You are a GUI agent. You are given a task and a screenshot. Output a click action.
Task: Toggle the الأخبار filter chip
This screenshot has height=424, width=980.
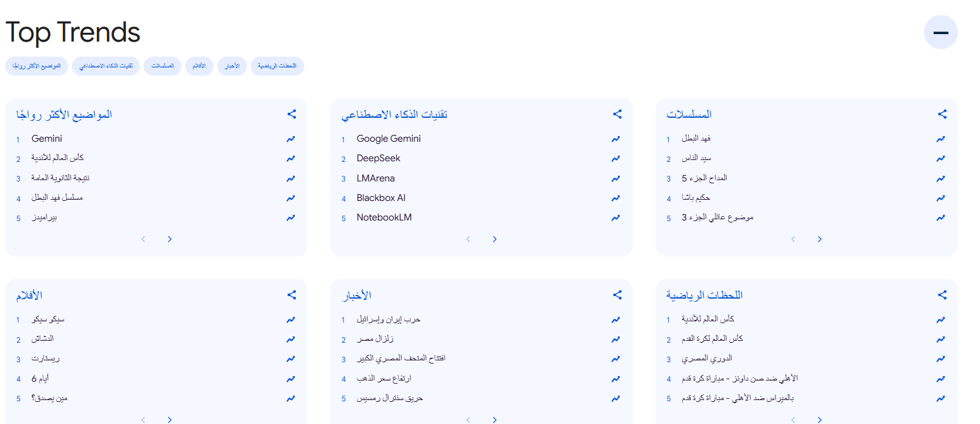pyautogui.click(x=232, y=66)
